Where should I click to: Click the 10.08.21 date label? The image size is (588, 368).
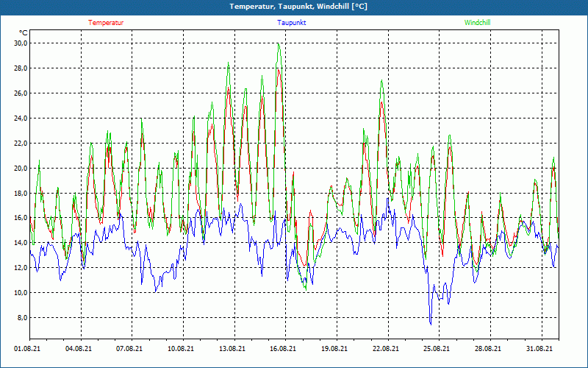tap(181, 349)
